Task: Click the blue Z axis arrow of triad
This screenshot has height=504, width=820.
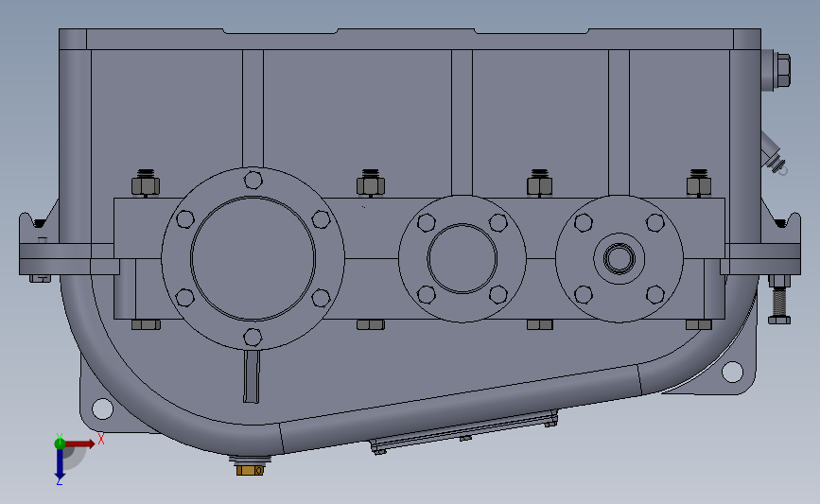Action: pyautogui.click(x=60, y=465)
